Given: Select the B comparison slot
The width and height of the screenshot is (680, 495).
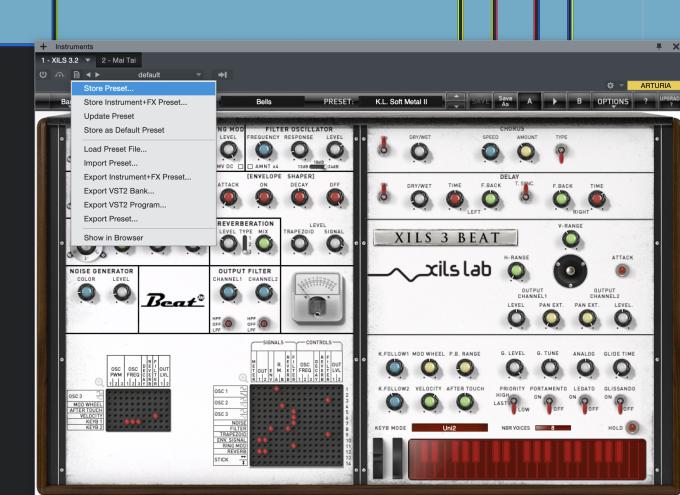Looking at the screenshot, I should click(x=579, y=102).
